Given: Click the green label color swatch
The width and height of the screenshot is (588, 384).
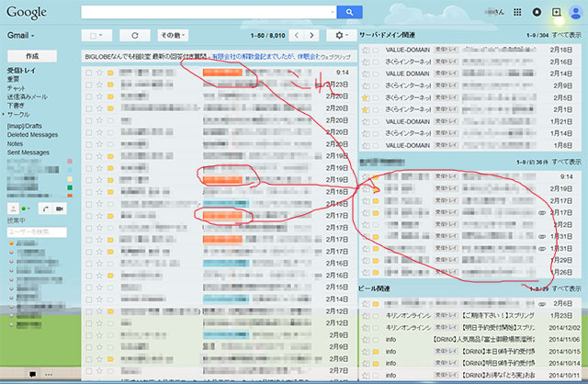Looking at the screenshot, I should pos(70,187).
